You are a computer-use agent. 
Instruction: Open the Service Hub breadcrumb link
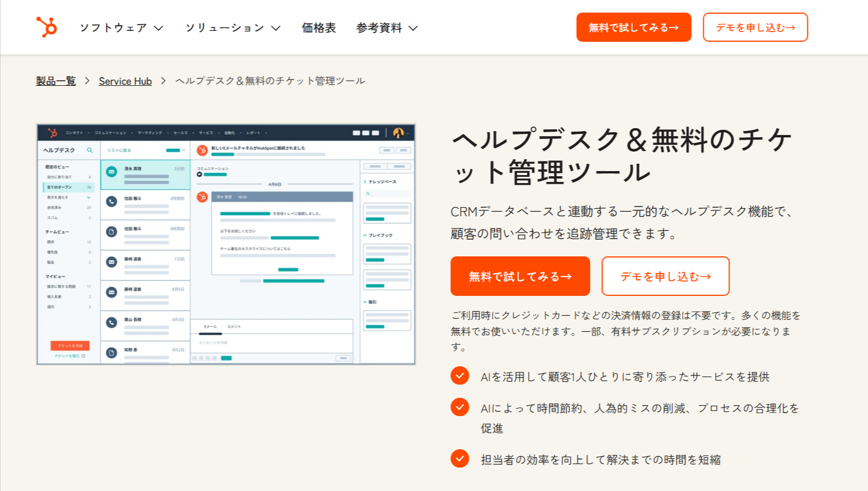125,81
